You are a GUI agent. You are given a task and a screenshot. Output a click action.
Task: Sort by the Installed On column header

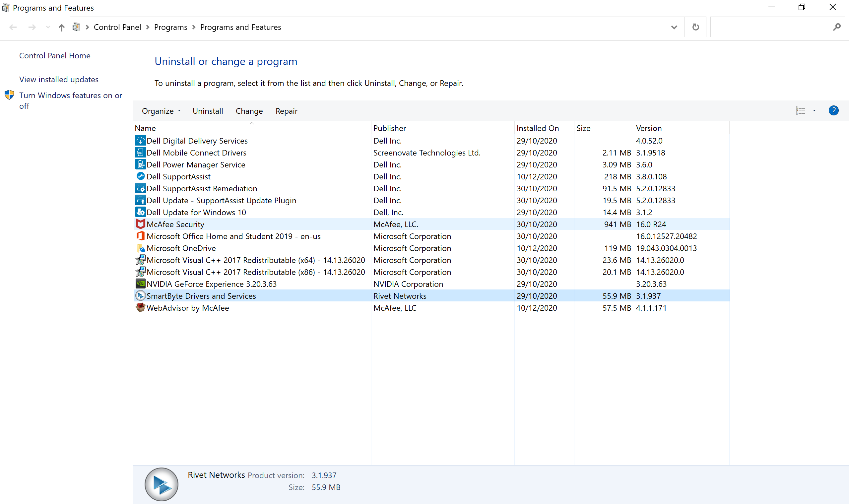click(544, 128)
